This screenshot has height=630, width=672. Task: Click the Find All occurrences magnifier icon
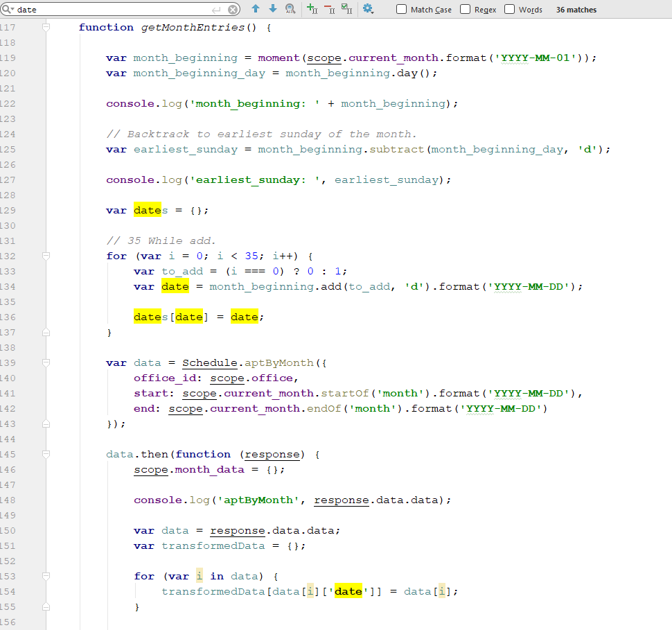pyautogui.click(x=289, y=9)
